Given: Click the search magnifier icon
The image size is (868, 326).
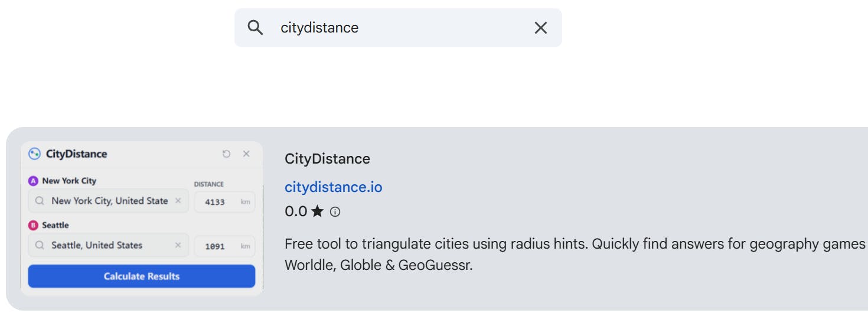Looking at the screenshot, I should [255, 28].
